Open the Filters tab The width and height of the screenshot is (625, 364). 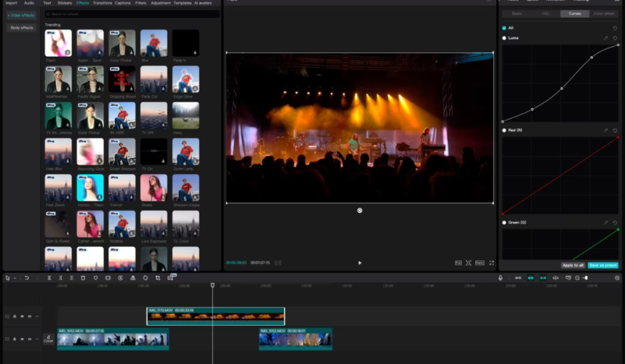pos(140,3)
